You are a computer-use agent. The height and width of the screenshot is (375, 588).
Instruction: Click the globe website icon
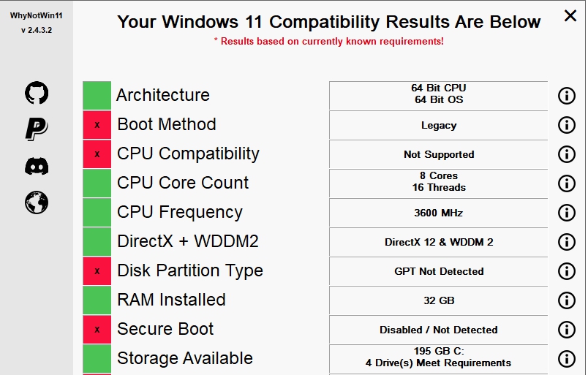(37, 202)
